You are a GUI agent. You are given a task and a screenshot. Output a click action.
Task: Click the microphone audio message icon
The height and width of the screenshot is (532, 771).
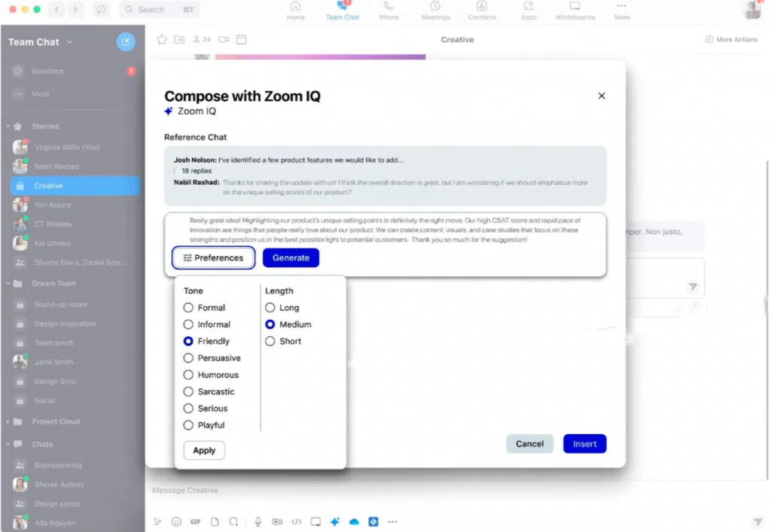(258, 521)
